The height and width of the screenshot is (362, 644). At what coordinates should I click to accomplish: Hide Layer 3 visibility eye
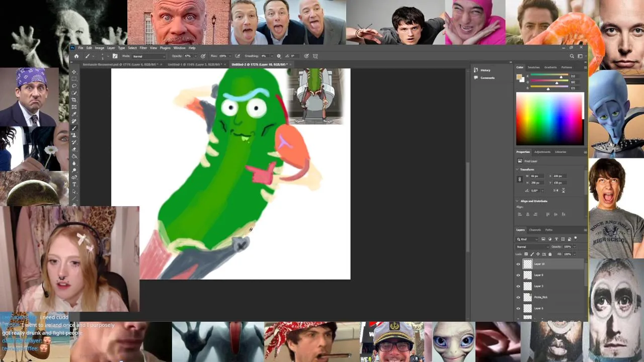pos(518,286)
